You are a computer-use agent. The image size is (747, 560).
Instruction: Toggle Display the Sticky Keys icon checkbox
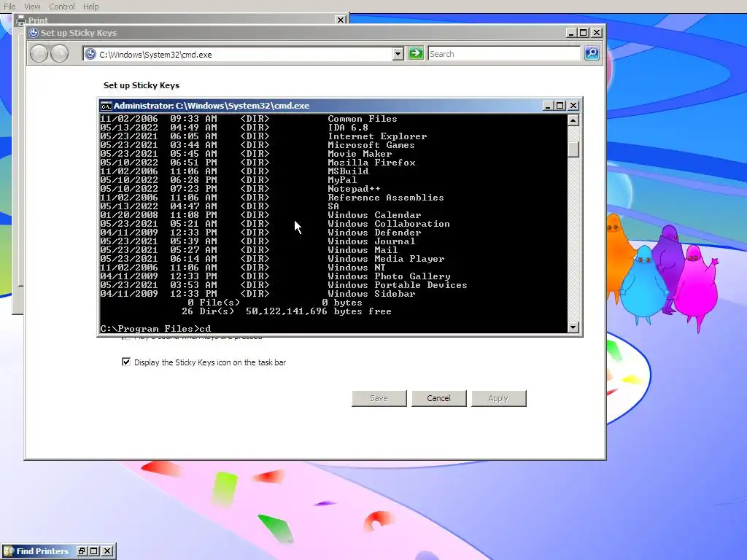125,362
